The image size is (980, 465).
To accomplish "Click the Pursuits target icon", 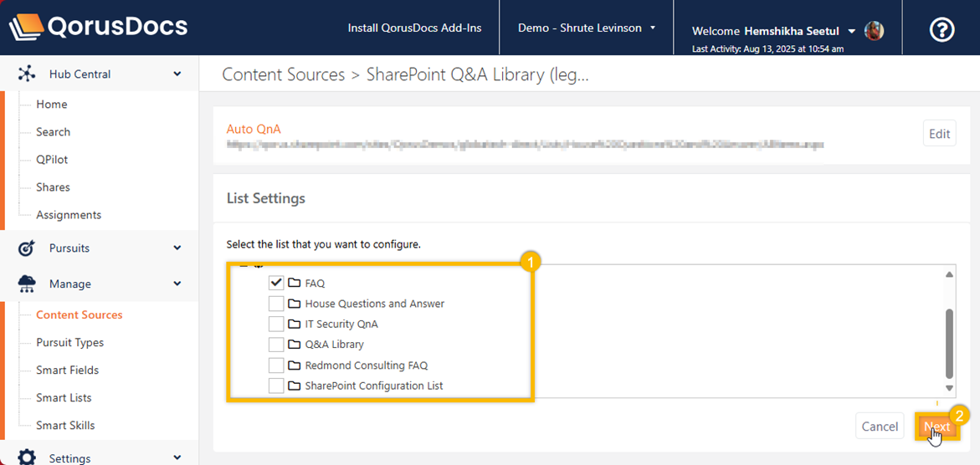I will click(x=27, y=248).
